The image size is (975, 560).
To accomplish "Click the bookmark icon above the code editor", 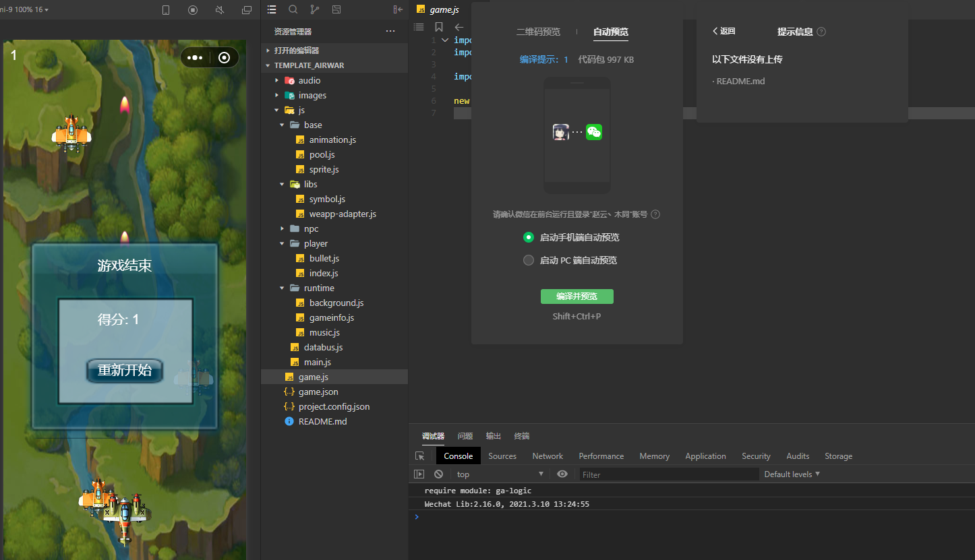I will [439, 27].
